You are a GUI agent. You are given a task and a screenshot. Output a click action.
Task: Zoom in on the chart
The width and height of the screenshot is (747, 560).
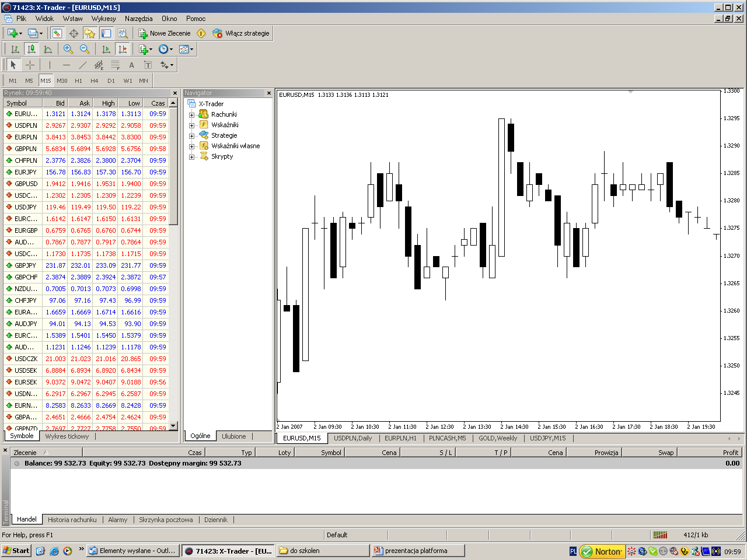click(68, 49)
